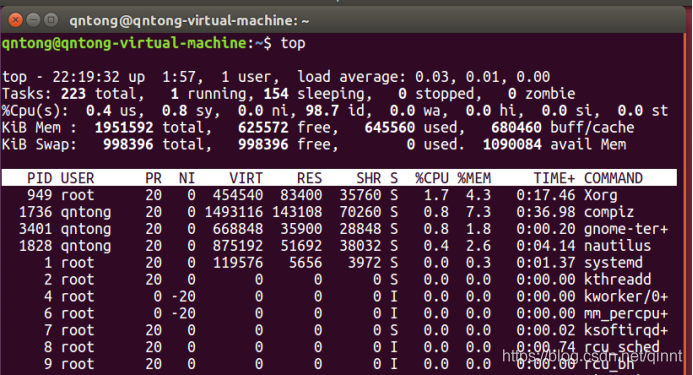
Task: Click the RES value 83400 for Xorg
Action: pyautogui.click(x=301, y=195)
